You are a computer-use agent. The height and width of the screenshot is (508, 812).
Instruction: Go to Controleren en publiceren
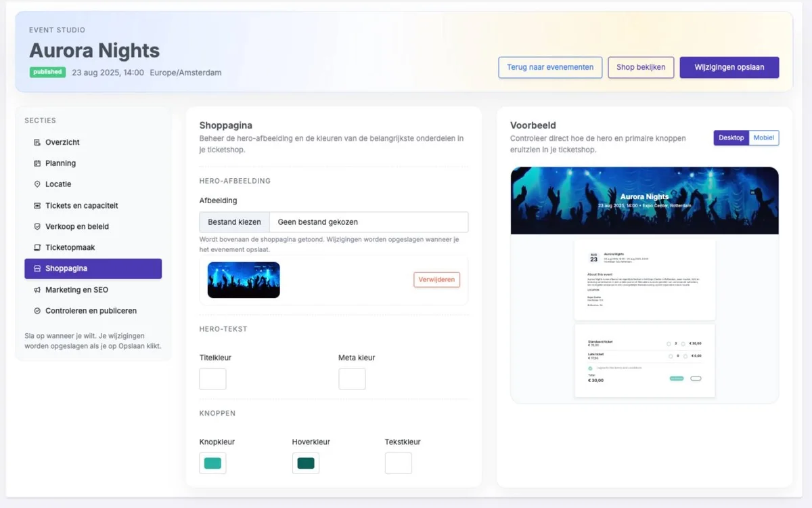click(x=93, y=310)
